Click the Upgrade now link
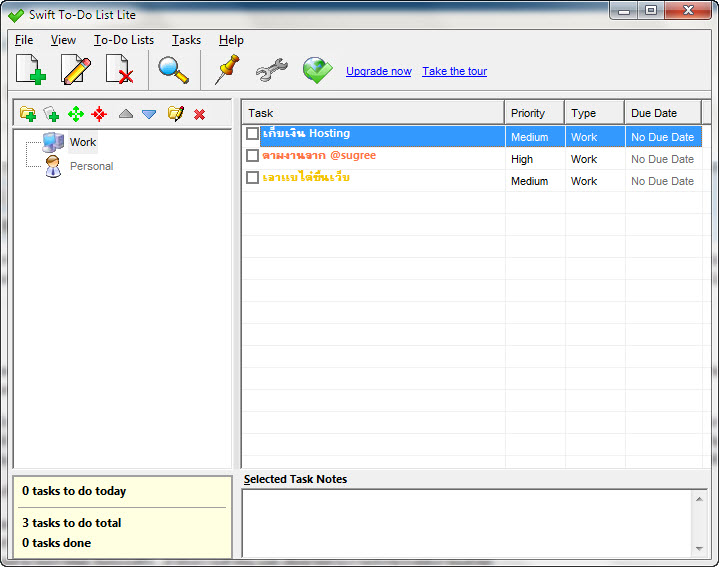The height and width of the screenshot is (567, 719). pos(378,71)
